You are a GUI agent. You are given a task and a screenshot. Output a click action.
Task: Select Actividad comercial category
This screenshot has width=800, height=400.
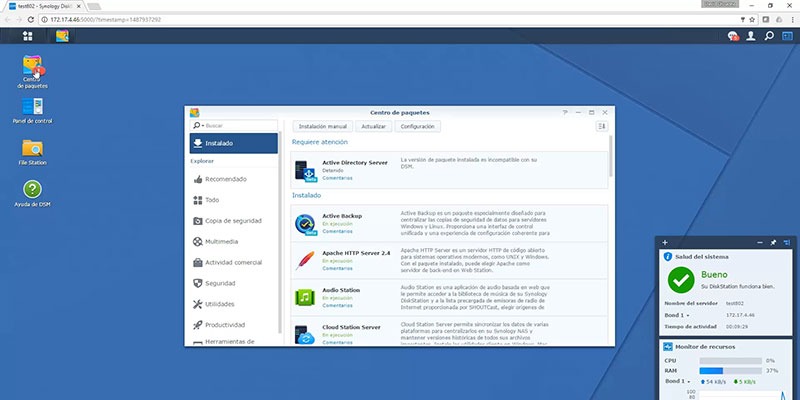(x=234, y=262)
